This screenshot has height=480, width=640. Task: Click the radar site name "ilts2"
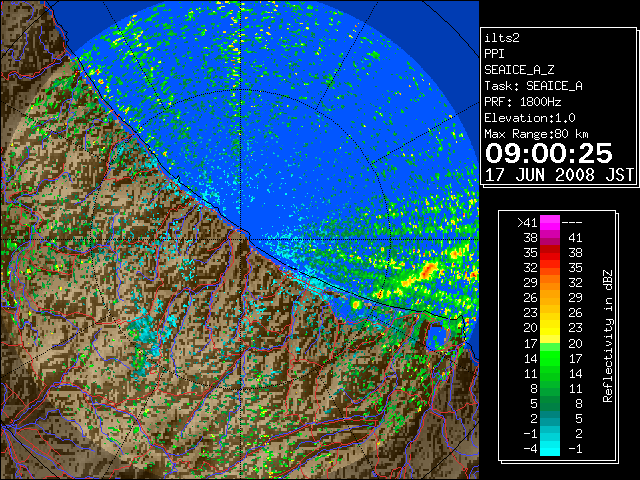(502, 38)
